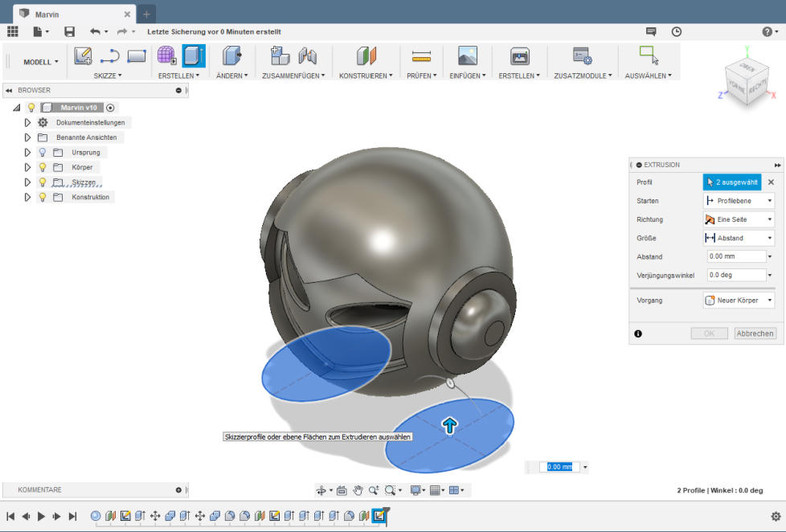Open the PRÜFEN menu

pos(422,76)
